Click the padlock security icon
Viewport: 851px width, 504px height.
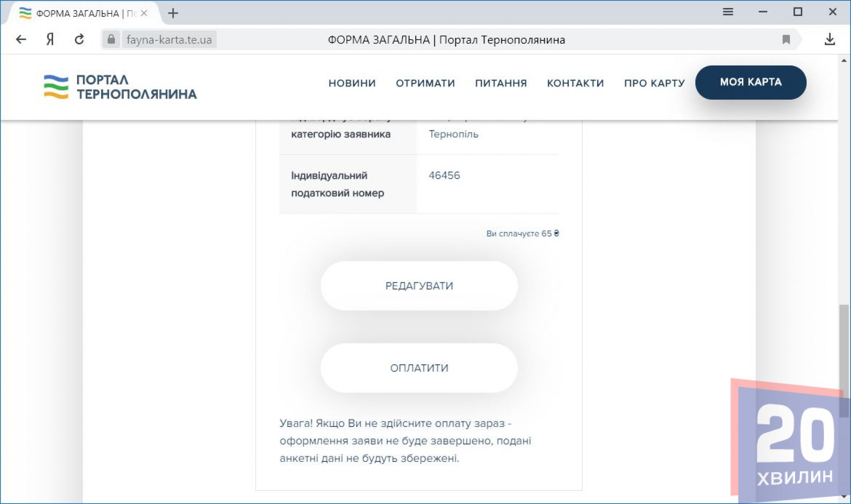click(111, 39)
